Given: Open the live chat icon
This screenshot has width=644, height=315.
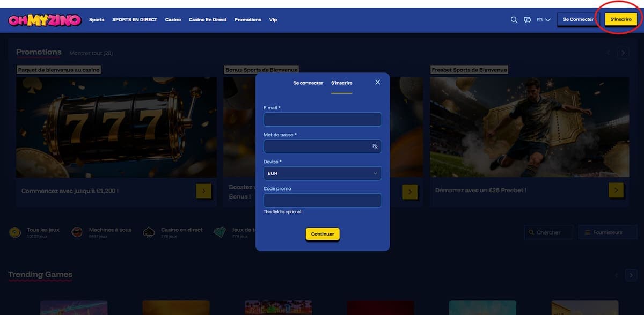Looking at the screenshot, I should click(527, 20).
